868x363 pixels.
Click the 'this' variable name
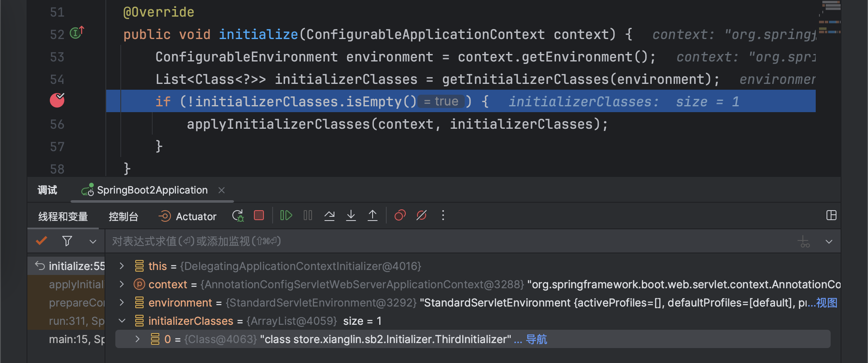[x=158, y=266]
